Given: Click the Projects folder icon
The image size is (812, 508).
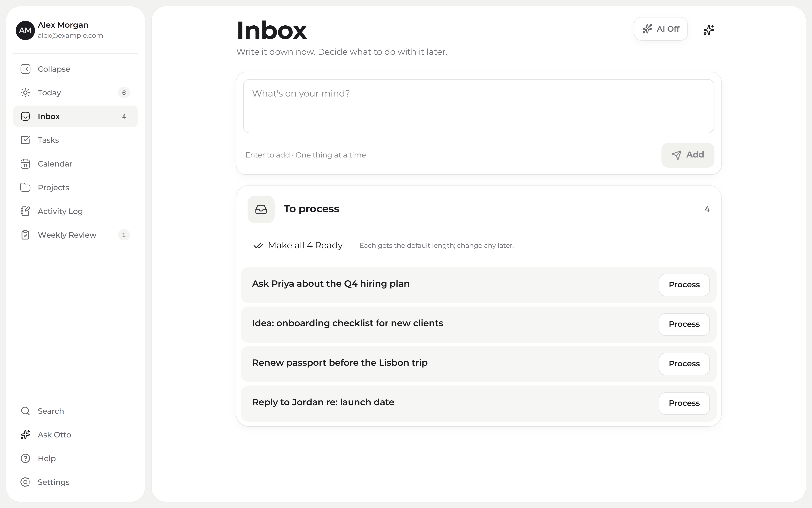Looking at the screenshot, I should (x=26, y=187).
